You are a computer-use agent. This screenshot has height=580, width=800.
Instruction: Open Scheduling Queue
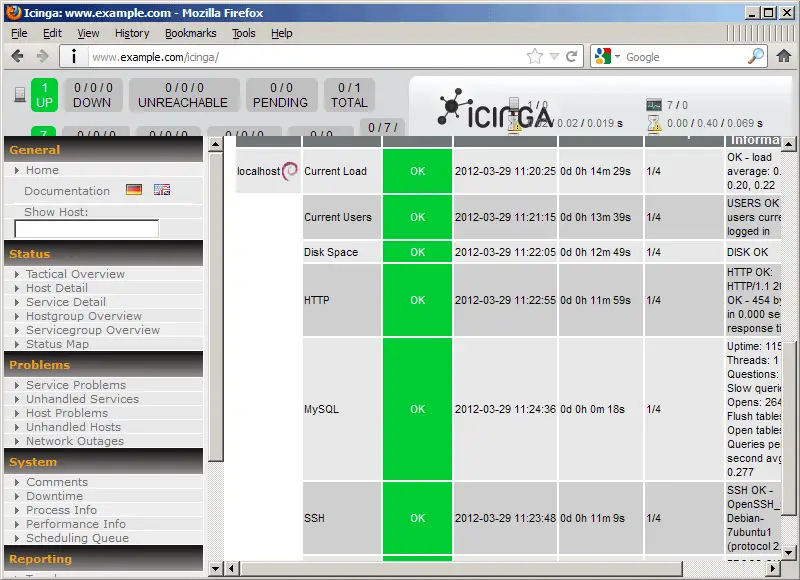[77, 538]
